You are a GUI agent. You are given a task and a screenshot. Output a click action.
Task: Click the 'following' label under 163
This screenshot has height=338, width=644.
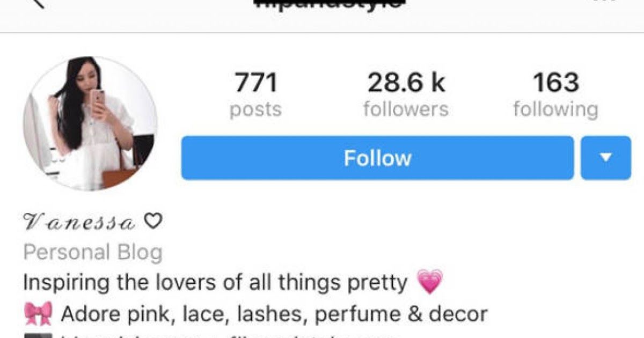[x=555, y=109]
